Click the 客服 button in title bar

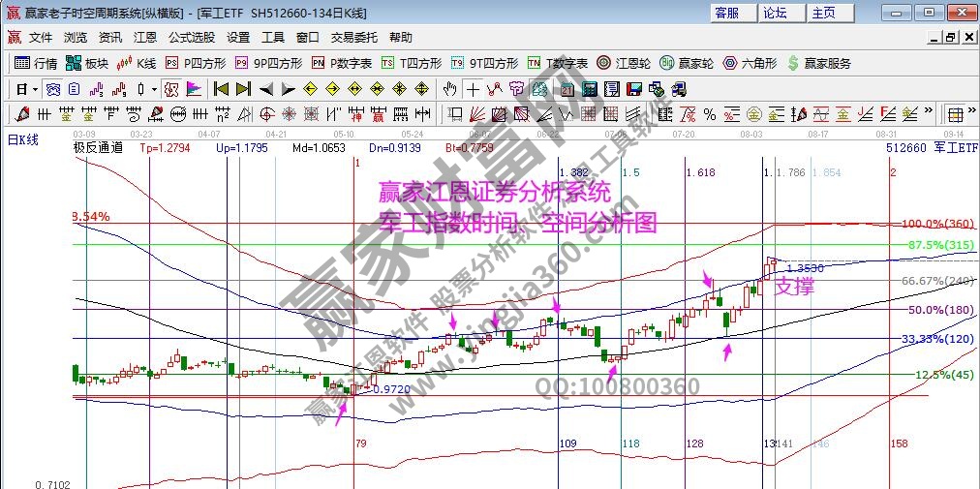point(727,13)
